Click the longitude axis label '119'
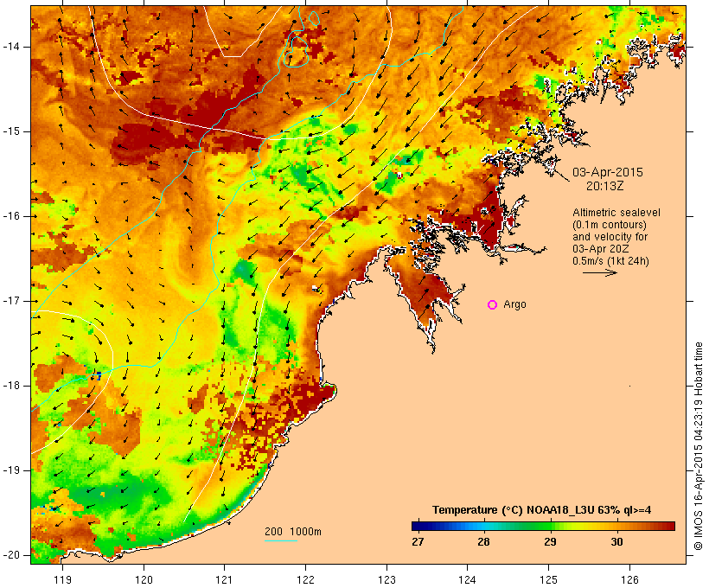The image size is (709, 588). point(62,579)
